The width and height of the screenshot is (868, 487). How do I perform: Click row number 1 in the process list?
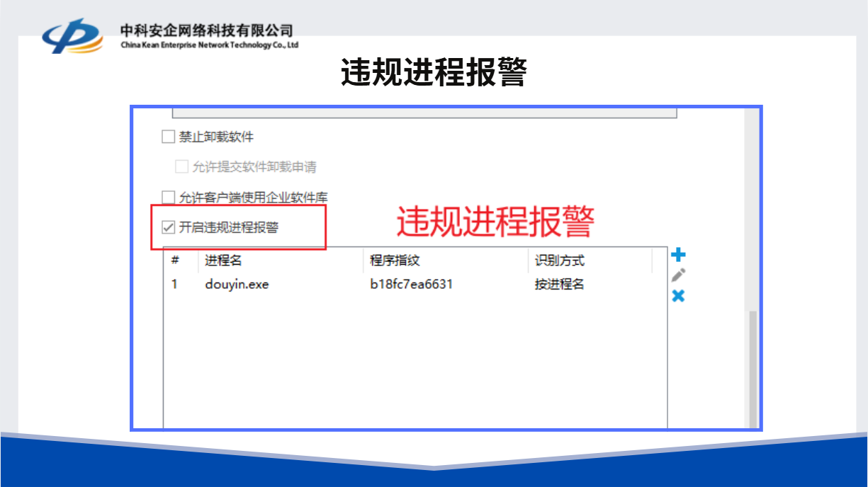pos(174,285)
